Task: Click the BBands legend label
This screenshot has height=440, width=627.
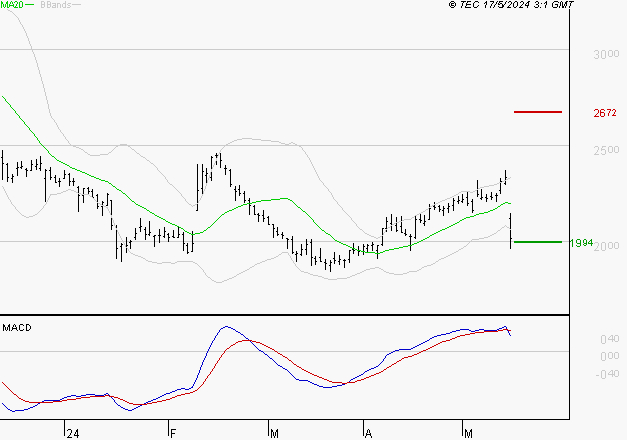Action: (x=56, y=5)
